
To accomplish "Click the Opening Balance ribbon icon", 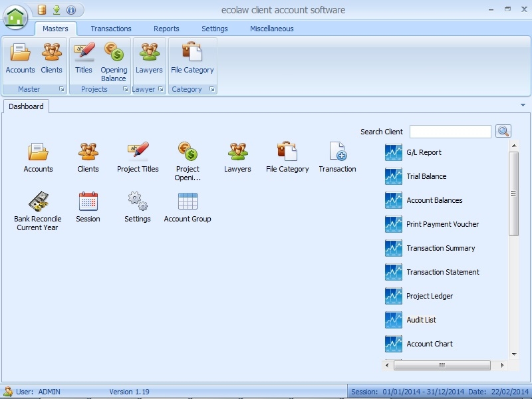I will tap(114, 53).
